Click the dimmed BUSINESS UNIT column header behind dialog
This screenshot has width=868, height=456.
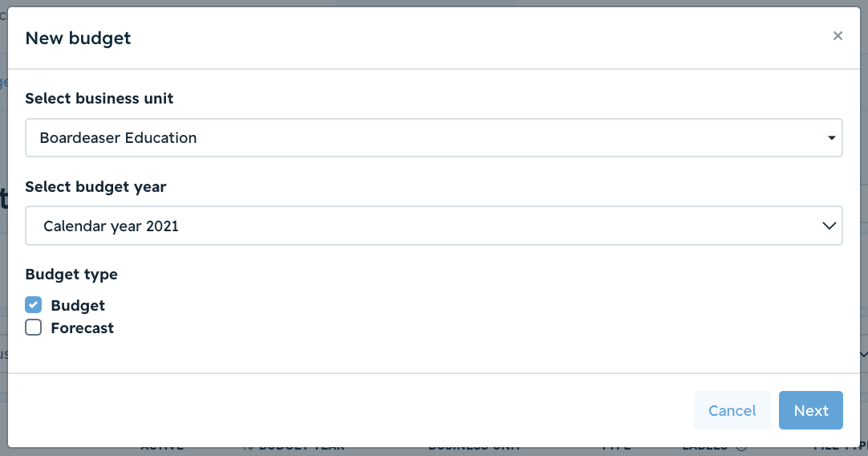[474, 448]
